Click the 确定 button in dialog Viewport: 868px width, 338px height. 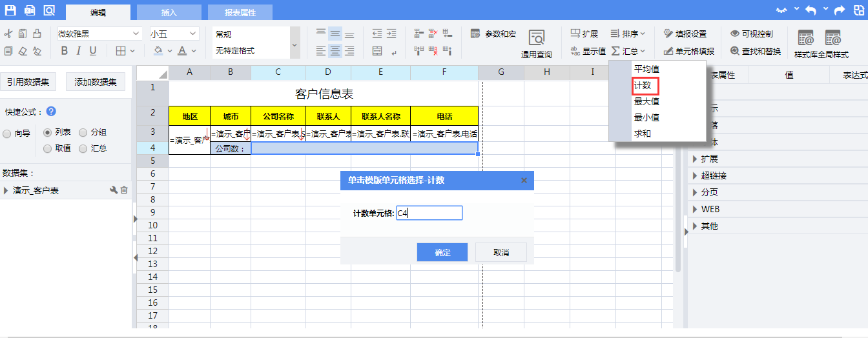442,252
